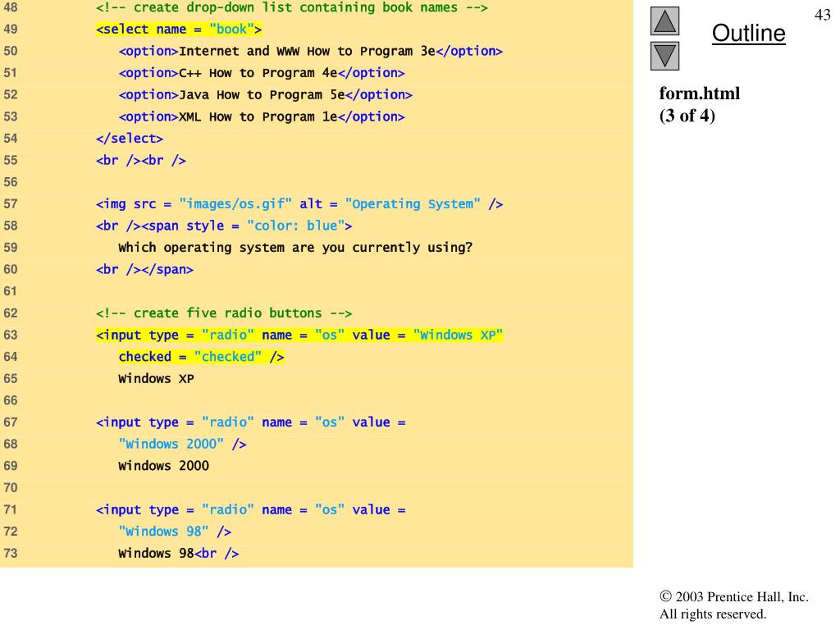Open the Outline link
The image size is (840, 630).
(748, 33)
